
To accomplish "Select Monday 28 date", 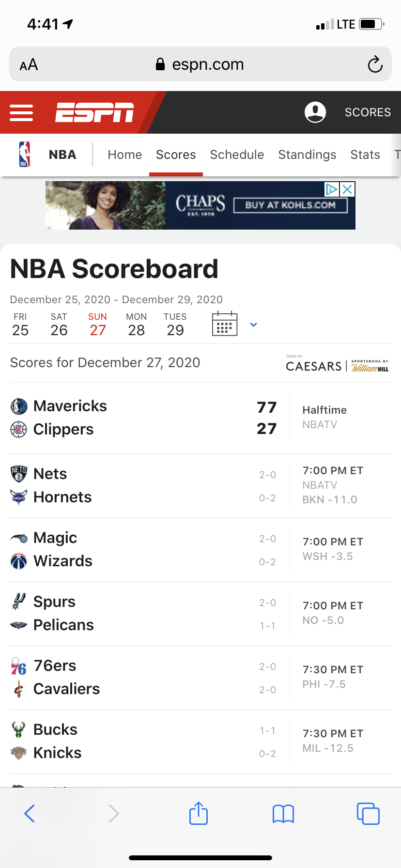I will [136, 325].
